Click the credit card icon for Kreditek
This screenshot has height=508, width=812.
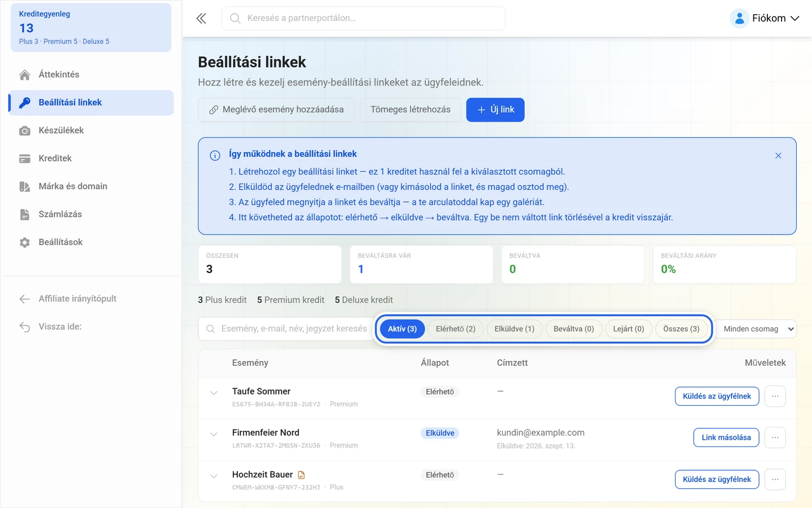click(x=25, y=159)
